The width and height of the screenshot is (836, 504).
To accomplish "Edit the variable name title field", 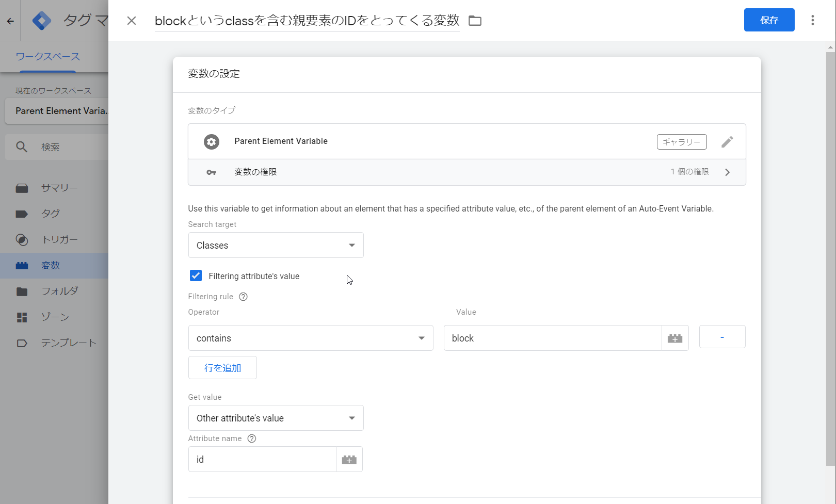I will click(307, 21).
